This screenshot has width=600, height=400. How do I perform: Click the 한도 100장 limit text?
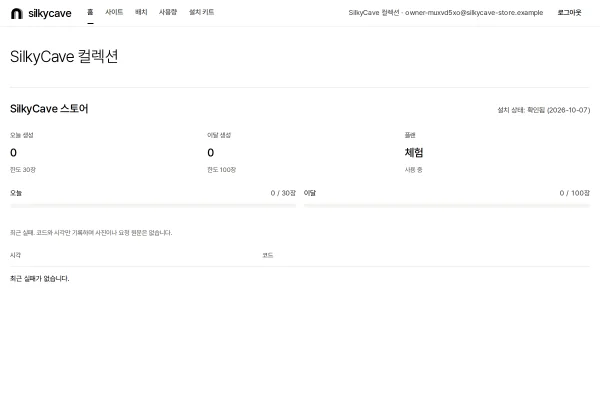(x=222, y=170)
